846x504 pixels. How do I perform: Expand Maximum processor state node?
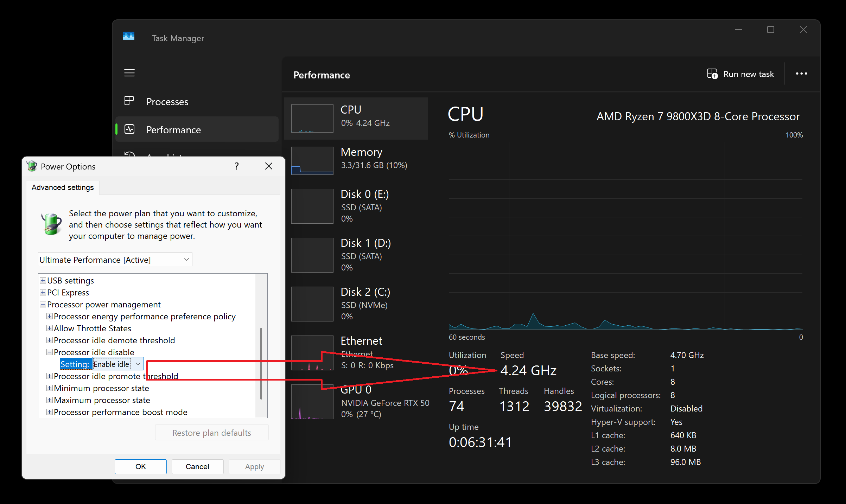point(50,400)
